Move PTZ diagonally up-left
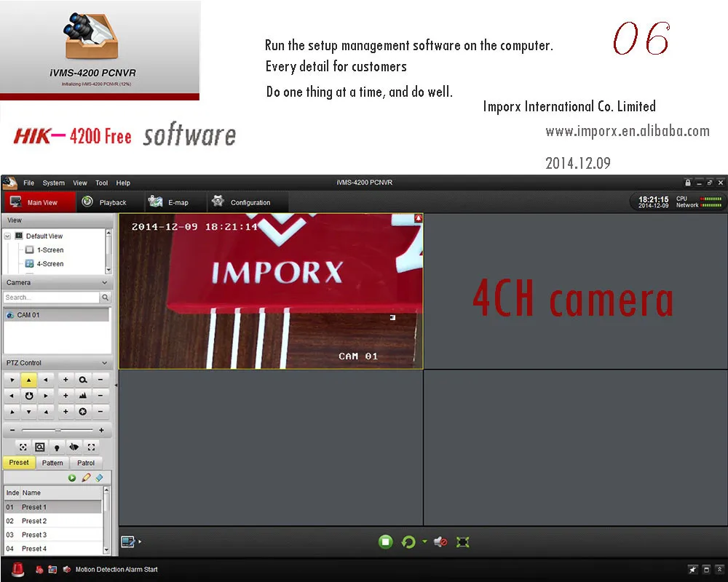 click(12, 380)
